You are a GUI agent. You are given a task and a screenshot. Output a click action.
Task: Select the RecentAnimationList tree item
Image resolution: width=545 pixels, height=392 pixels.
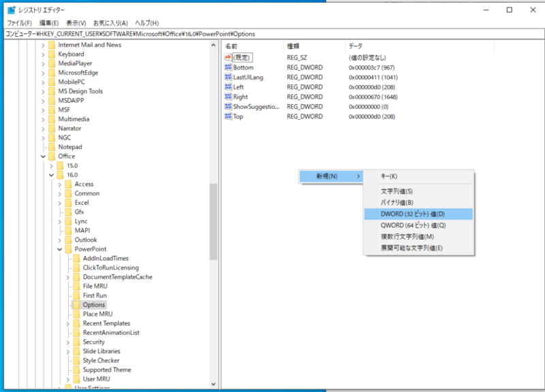pos(111,333)
